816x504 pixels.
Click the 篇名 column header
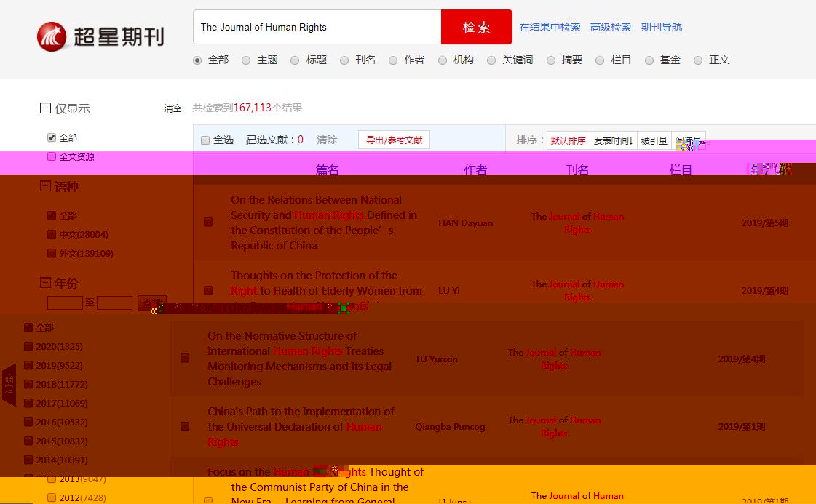pyautogui.click(x=327, y=169)
